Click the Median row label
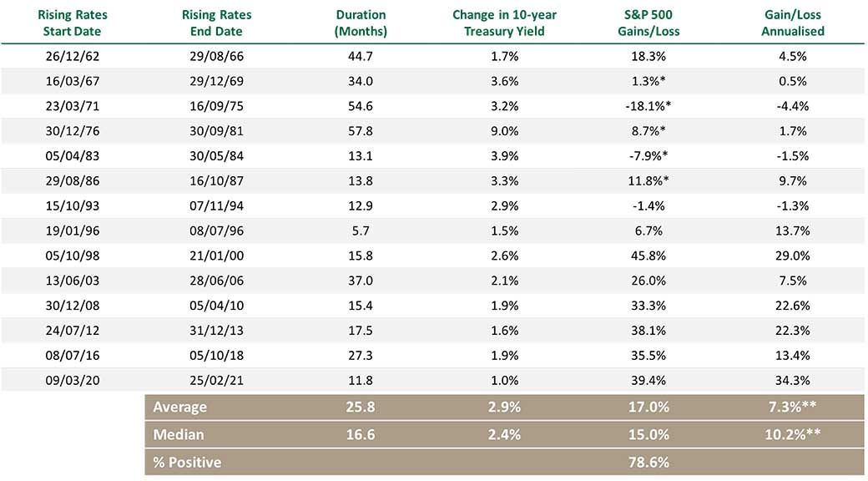Image resolution: width=868 pixels, height=481 pixels. (179, 434)
